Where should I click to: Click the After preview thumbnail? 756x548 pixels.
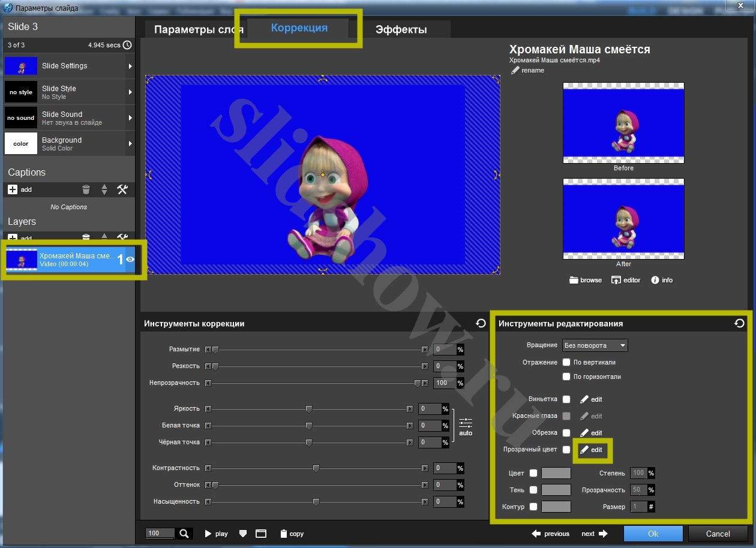[623, 219]
